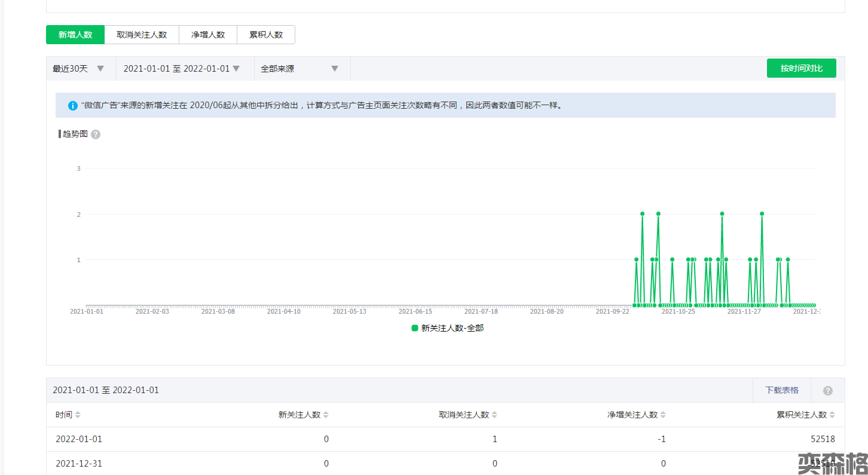Screen dimensions: 868x475
Task: Expand the 全部来源 source dropdown
Action: click(x=300, y=69)
